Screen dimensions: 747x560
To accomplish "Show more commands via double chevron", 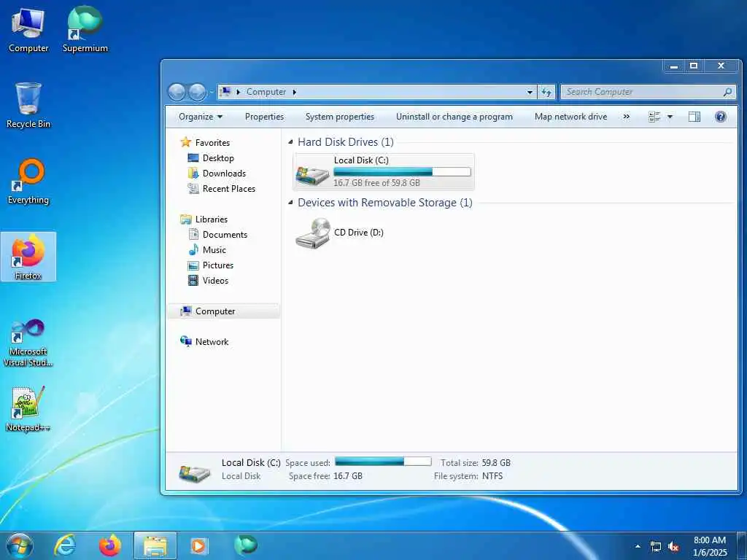I will (626, 117).
